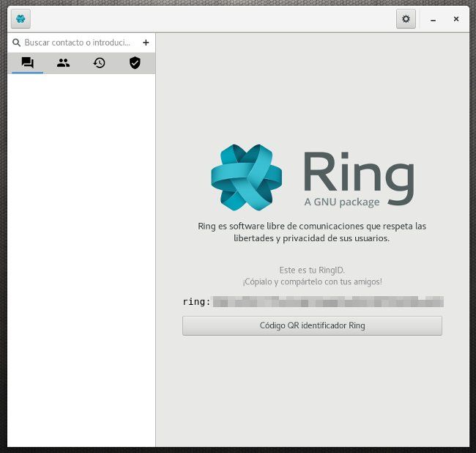
Task: Add contact with the plus icon
Action: 146,43
